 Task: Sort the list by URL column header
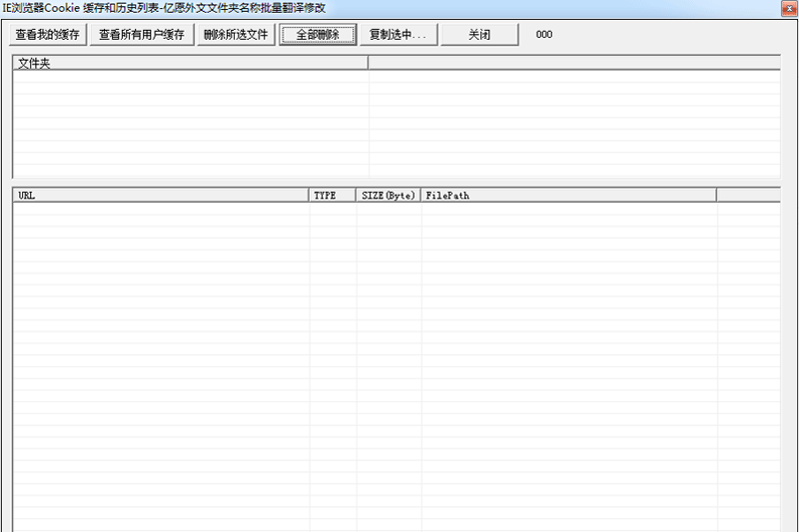point(160,196)
